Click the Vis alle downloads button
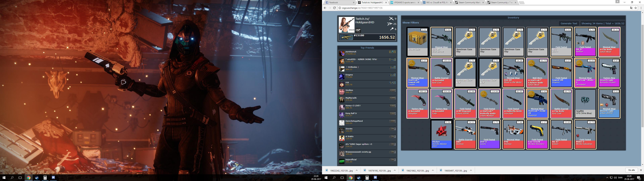 coord(631,170)
